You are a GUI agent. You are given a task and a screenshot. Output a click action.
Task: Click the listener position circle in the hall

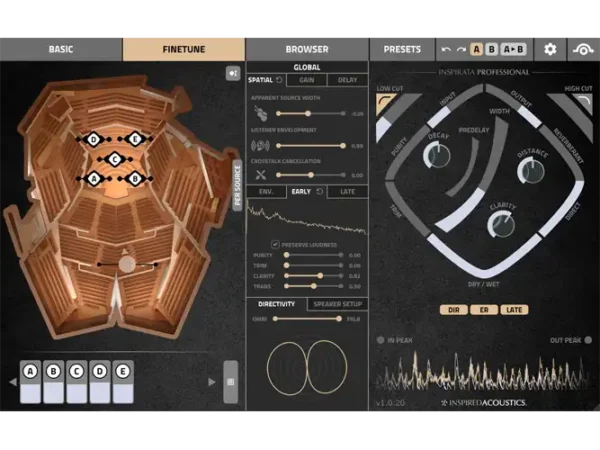127,264
